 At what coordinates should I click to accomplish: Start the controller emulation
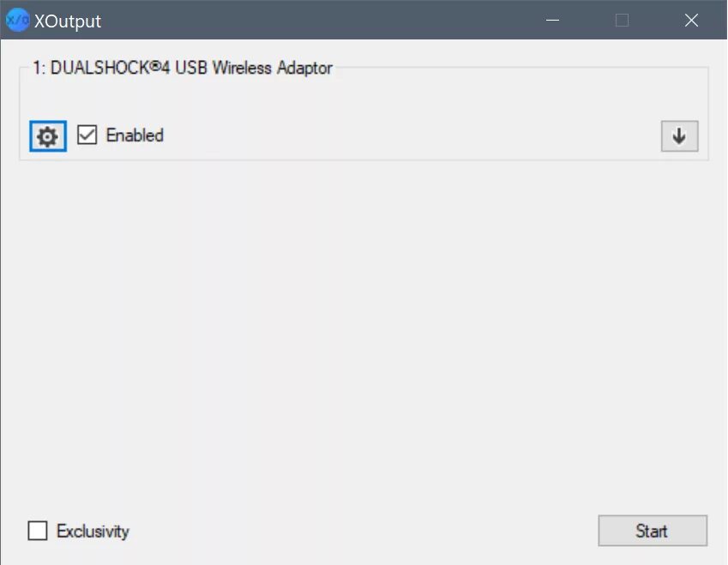point(653,531)
